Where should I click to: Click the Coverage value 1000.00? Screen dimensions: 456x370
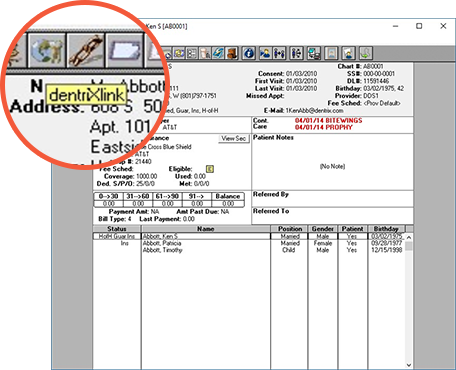(146, 176)
